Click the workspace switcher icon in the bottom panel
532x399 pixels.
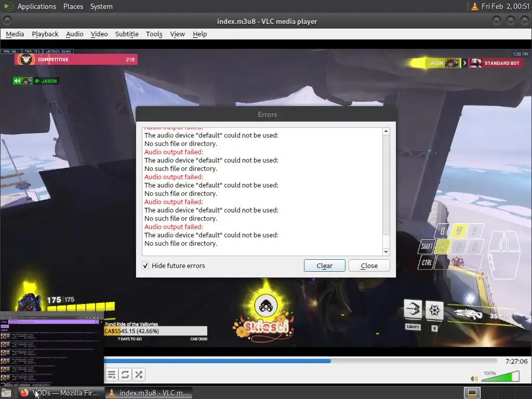point(472,393)
